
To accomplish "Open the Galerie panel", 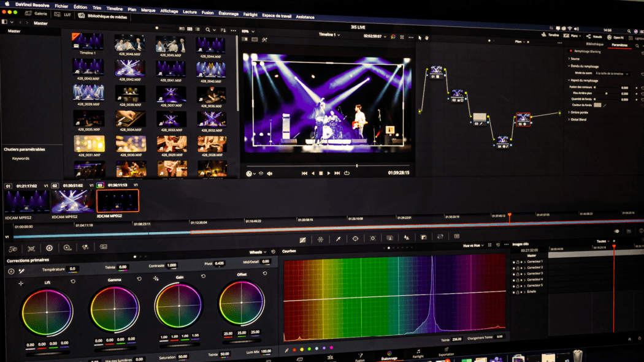I will pyautogui.click(x=37, y=13).
